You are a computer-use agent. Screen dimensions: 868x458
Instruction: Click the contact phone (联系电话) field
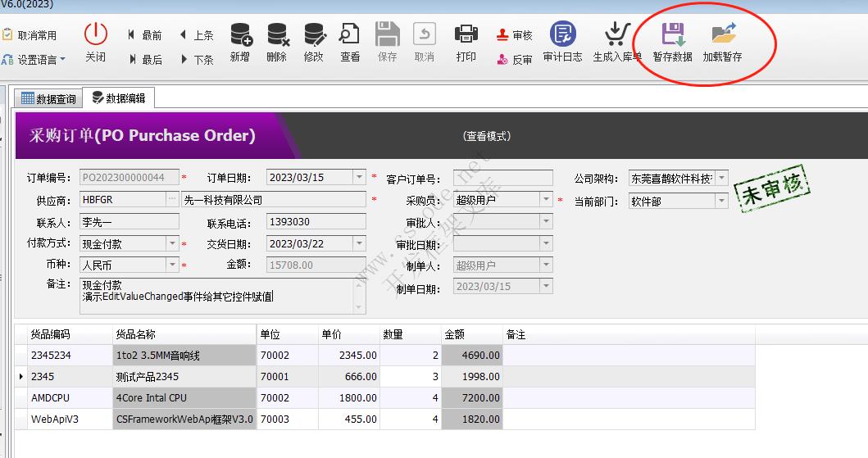point(316,222)
